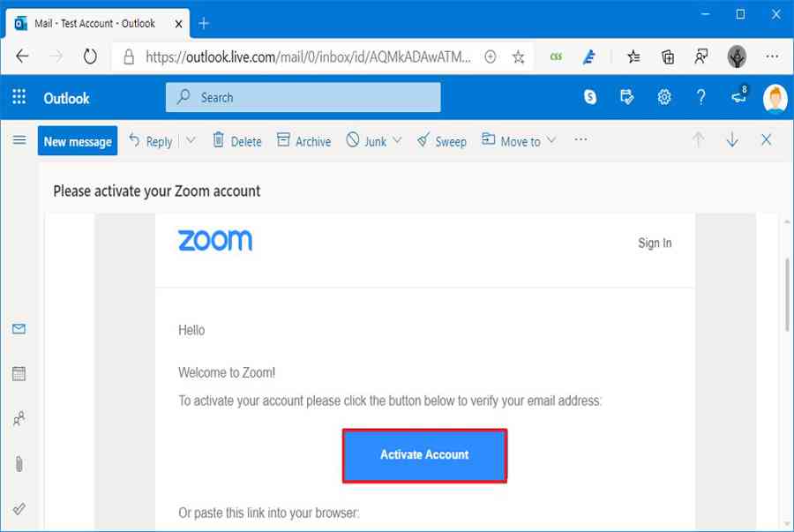Archive the current email
This screenshot has width=794, height=532.
click(303, 140)
